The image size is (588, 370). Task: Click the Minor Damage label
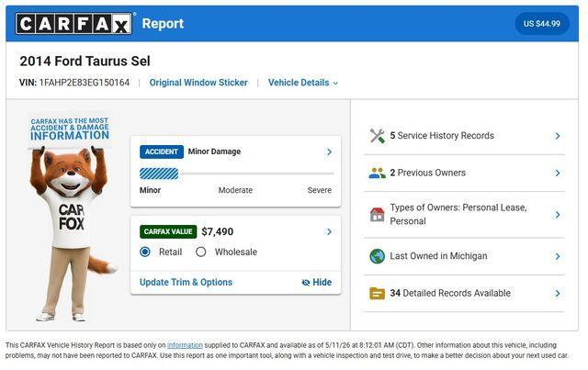[214, 151]
